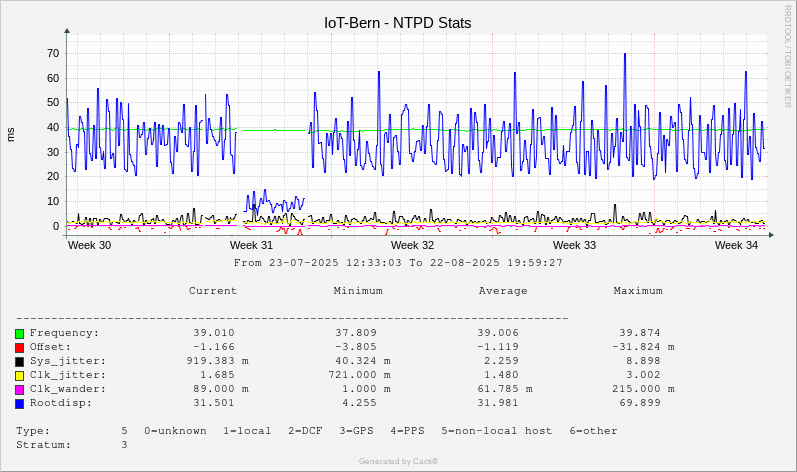
Task: Click Clk_wander maximum value 215.000 m
Action: [643, 389]
